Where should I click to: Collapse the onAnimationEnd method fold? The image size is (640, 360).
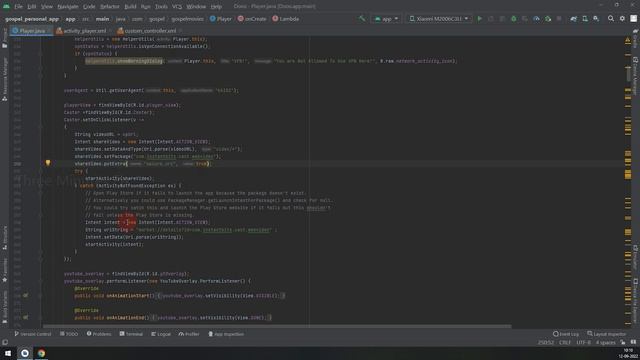click(x=40, y=318)
